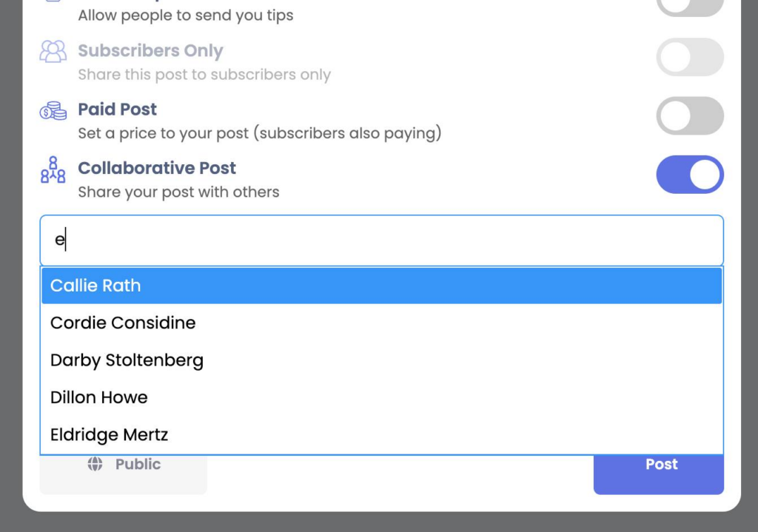Choose Eldridge Mertz from the list

point(381,434)
